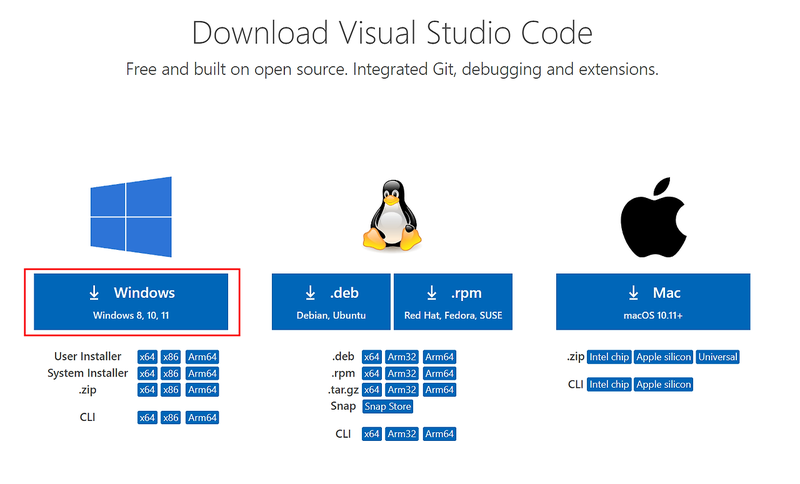The width and height of the screenshot is (800, 484).
Task: Select Arm64 Linux .deb package
Action: pyautogui.click(x=439, y=357)
